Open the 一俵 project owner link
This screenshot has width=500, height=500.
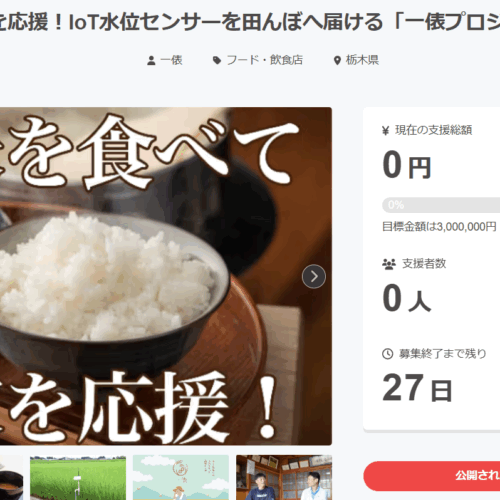pyautogui.click(x=171, y=60)
